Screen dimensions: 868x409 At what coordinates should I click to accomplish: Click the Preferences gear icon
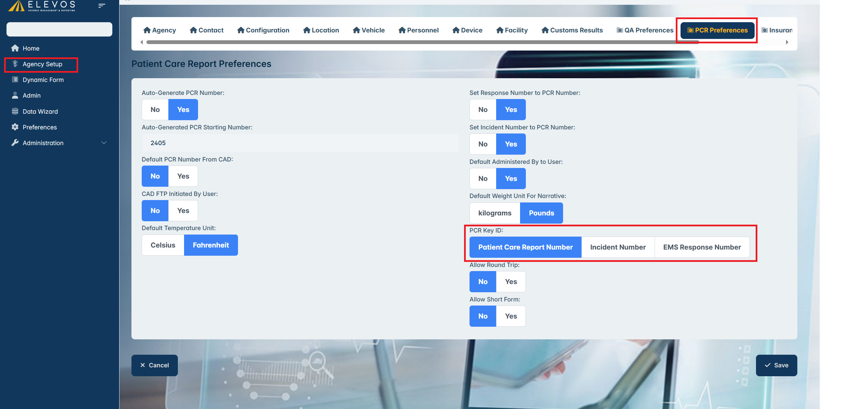coord(15,127)
